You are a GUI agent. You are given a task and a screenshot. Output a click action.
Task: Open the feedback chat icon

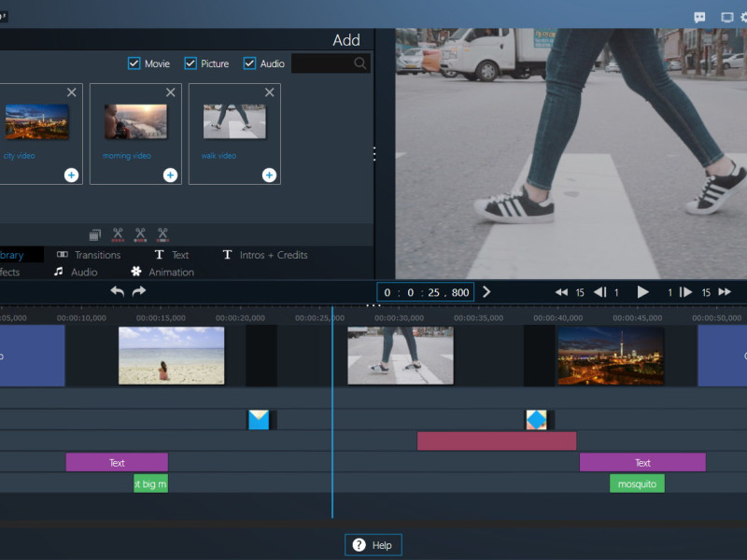coord(699,18)
